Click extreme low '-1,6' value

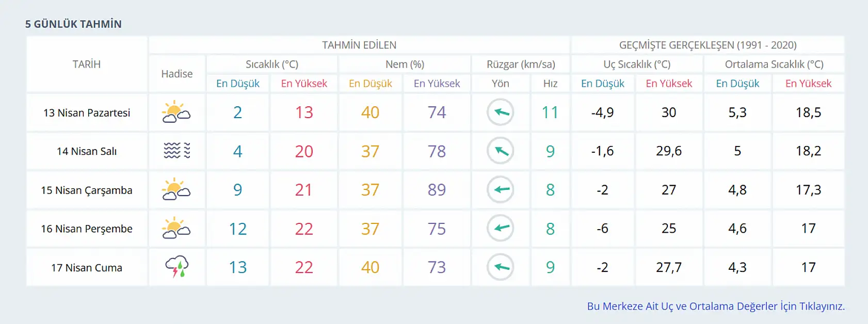pos(602,151)
